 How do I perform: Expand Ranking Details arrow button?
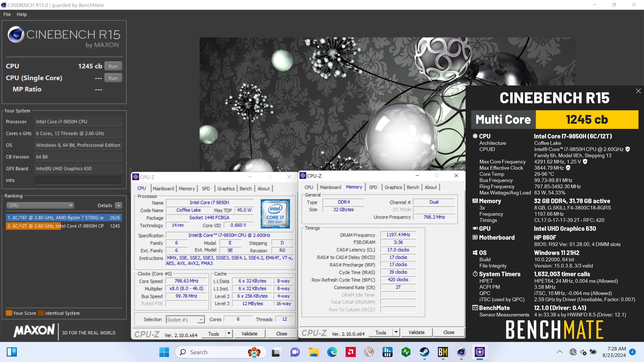pyautogui.click(x=119, y=205)
